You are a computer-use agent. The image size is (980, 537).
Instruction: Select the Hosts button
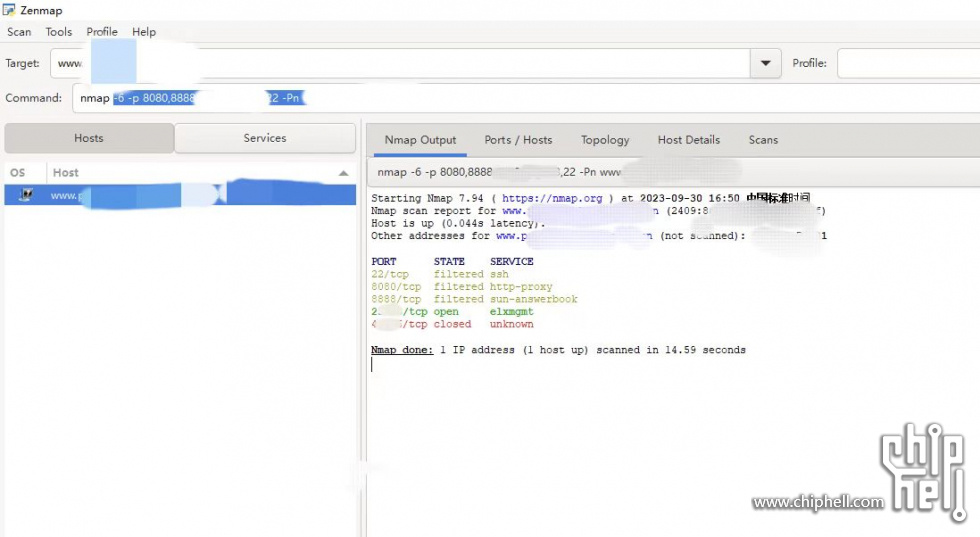pos(89,138)
